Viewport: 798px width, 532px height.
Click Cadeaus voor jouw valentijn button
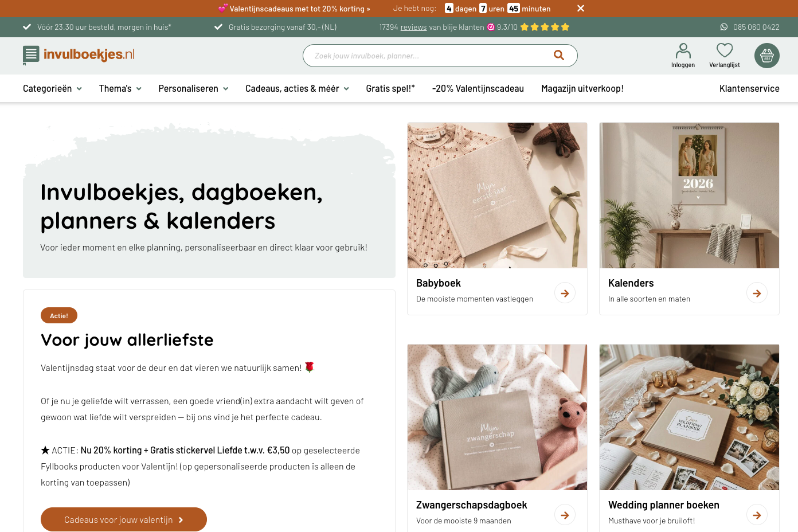tap(124, 519)
